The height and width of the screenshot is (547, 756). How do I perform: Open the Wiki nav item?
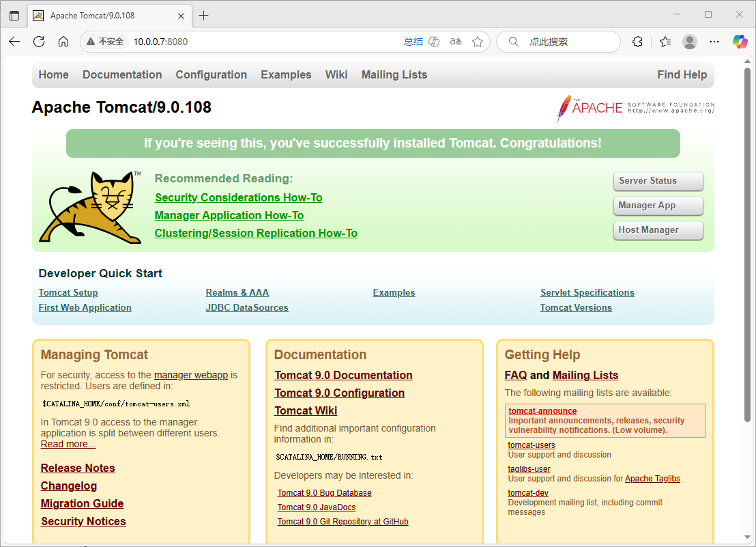(336, 74)
